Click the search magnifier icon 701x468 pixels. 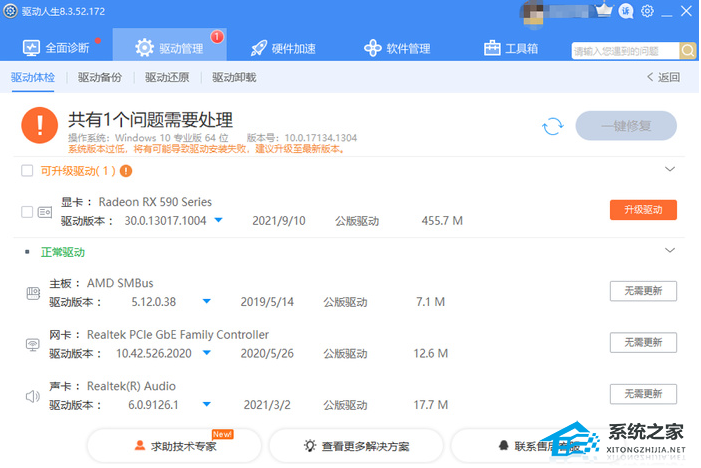click(688, 50)
